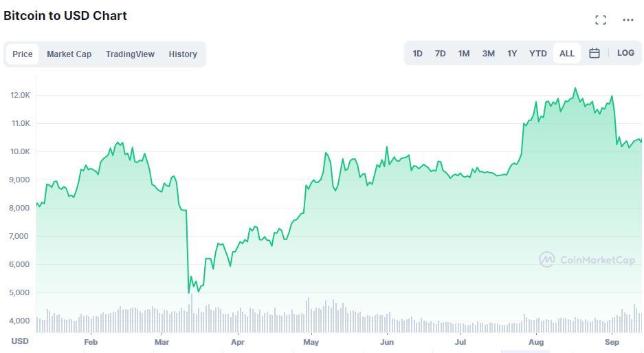644x353 pixels.
Task: Open the three-dot more options menu
Action: pyautogui.click(x=628, y=20)
